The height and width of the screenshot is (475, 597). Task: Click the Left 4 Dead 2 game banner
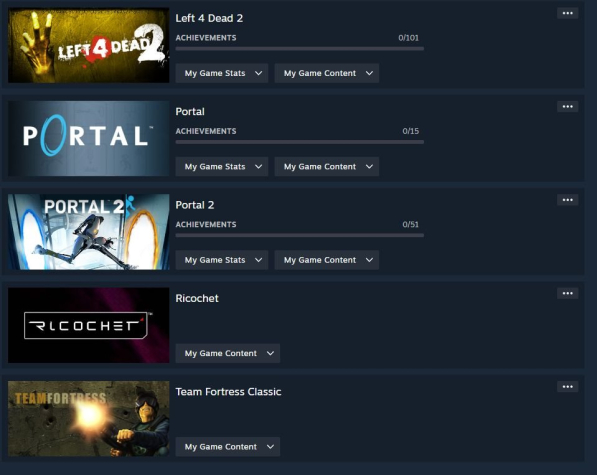coord(89,45)
